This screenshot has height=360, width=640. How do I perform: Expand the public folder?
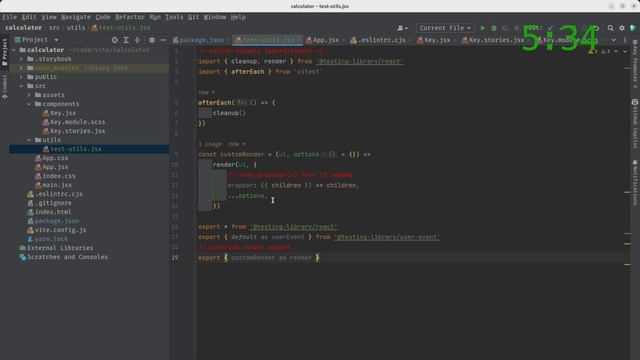pos(21,77)
